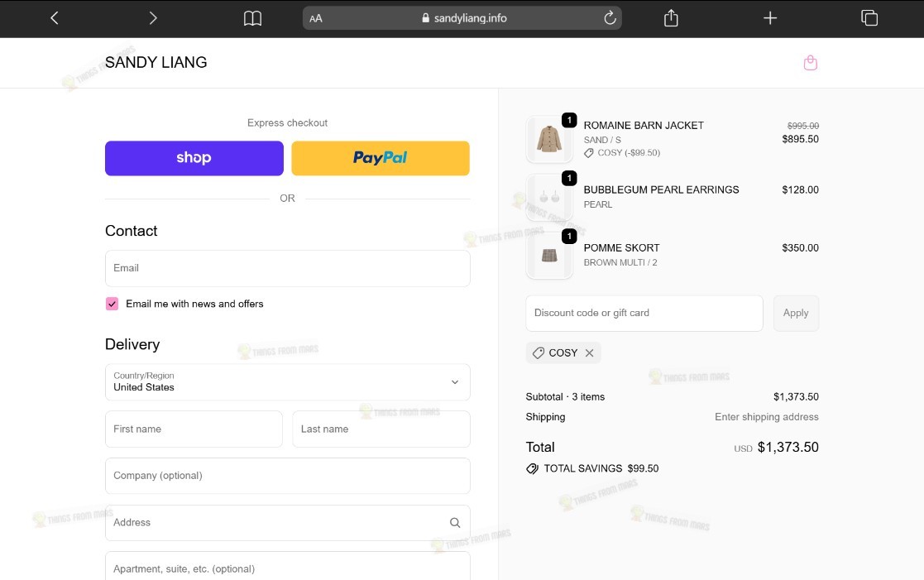The width and height of the screenshot is (924, 580).
Task: Click the BUBBLEGUM PEARL EARRINGS product name
Action: (x=661, y=189)
